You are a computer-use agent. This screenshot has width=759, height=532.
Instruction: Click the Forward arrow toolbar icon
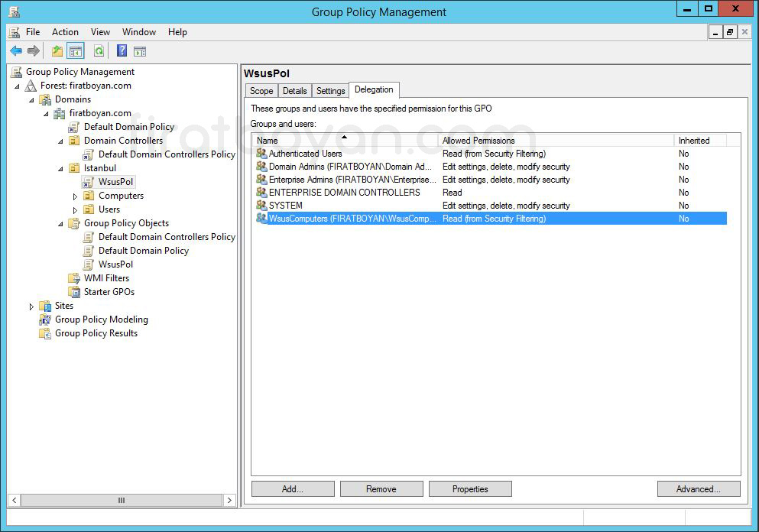34,50
